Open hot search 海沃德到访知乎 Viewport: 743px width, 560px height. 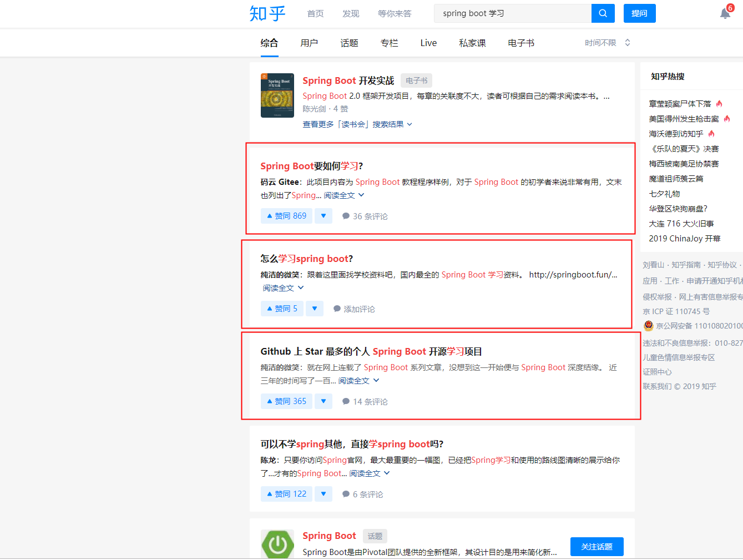click(x=676, y=134)
